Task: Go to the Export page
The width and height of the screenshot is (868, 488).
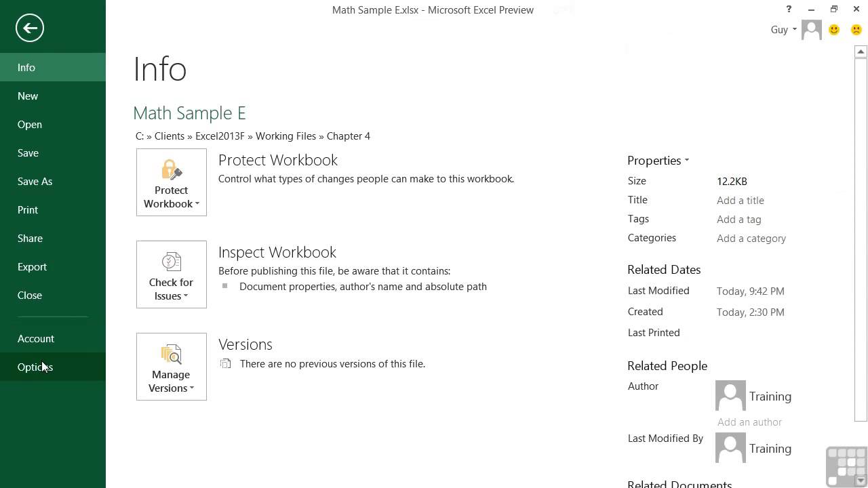Action: (x=32, y=266)
